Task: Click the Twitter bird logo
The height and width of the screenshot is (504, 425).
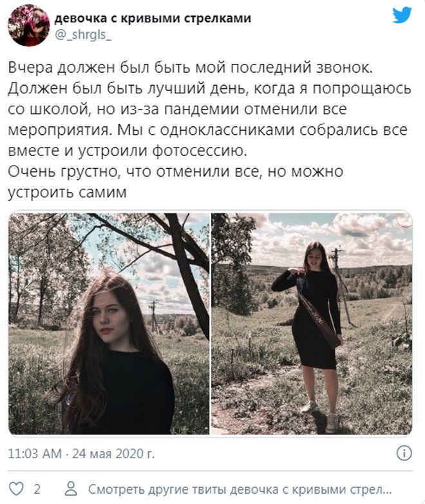Action: coord(402,15)
